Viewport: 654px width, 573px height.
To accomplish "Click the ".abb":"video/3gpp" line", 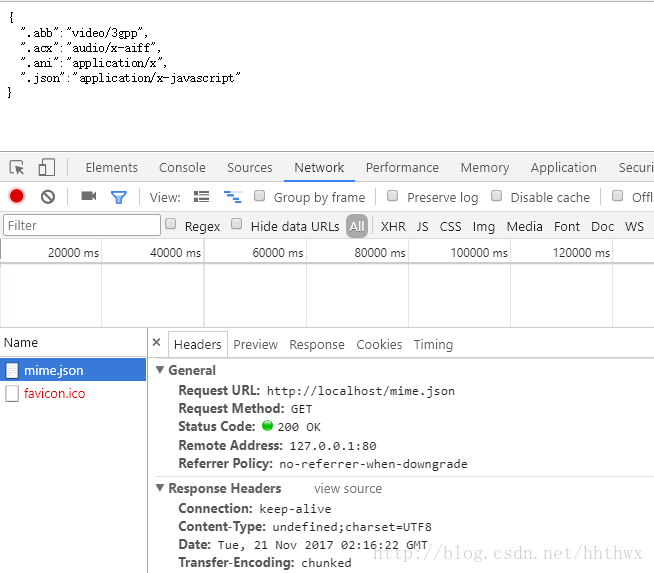I will point(84,33).
